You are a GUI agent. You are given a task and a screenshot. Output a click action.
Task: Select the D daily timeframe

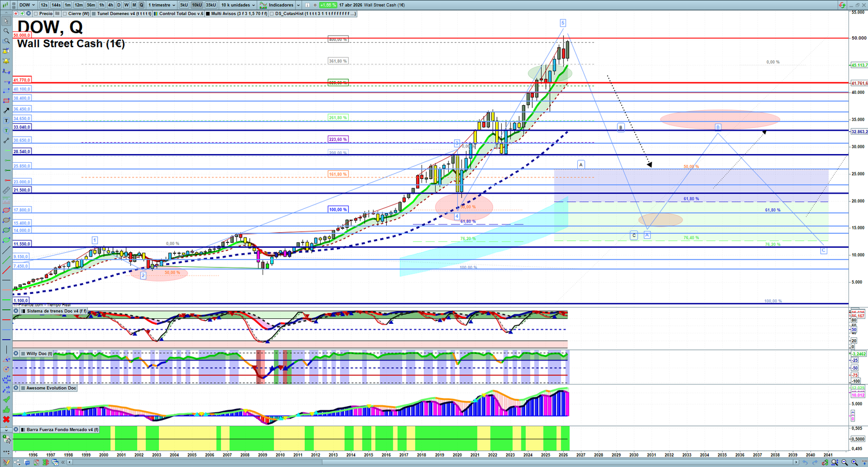119,5
